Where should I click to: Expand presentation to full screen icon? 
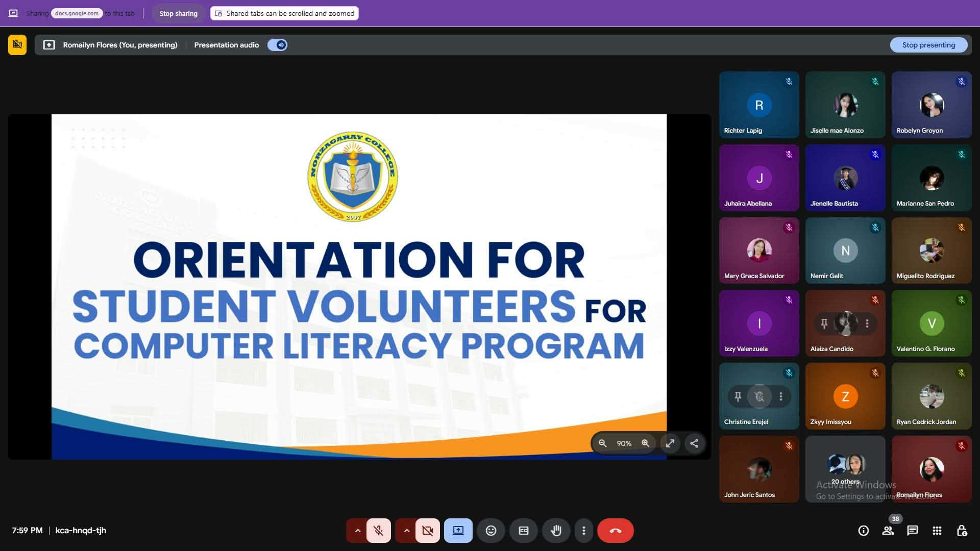tap(670, 443)
